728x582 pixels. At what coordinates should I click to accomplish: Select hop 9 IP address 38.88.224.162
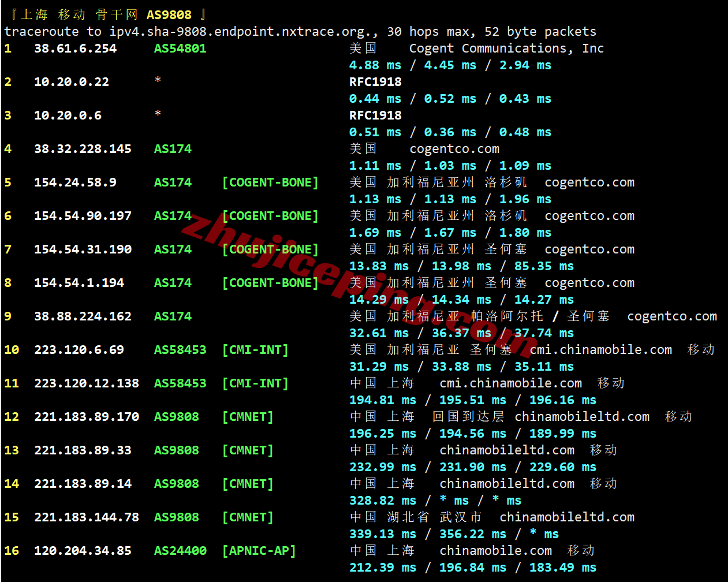pyautogui.click(x=83, y=316)
